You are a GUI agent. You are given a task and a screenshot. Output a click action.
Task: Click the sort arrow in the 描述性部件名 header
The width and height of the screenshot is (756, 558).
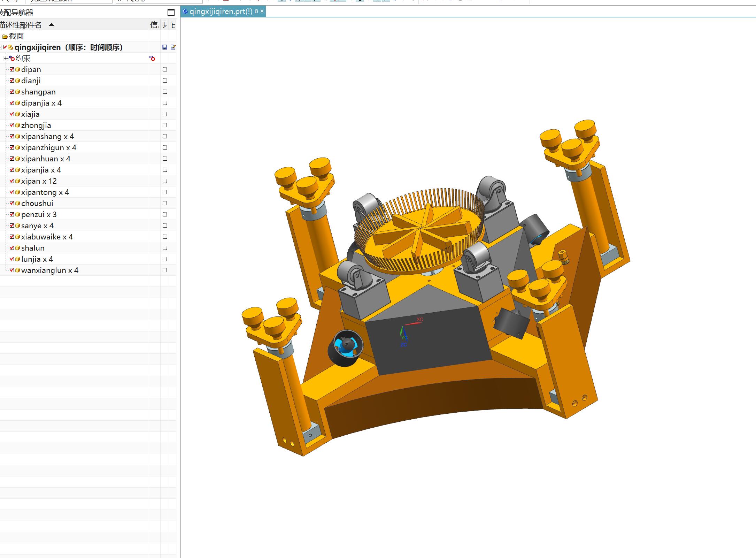point(51,25)
